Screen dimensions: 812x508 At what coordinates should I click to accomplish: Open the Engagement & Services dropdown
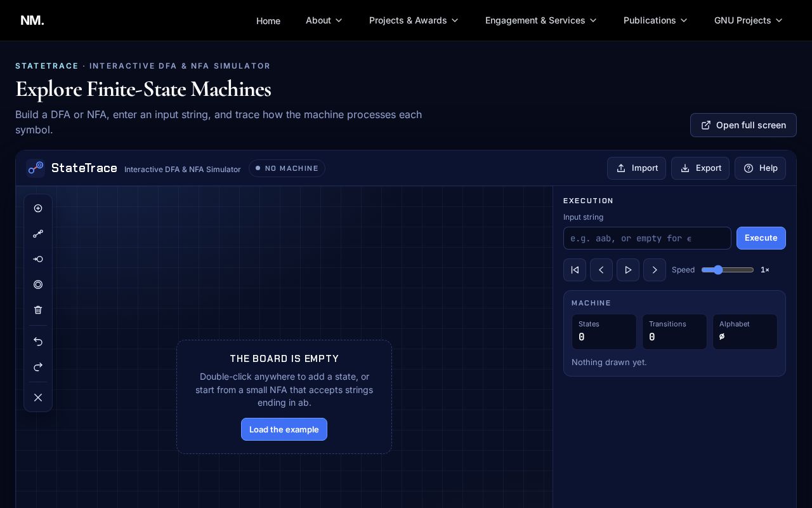541,20
